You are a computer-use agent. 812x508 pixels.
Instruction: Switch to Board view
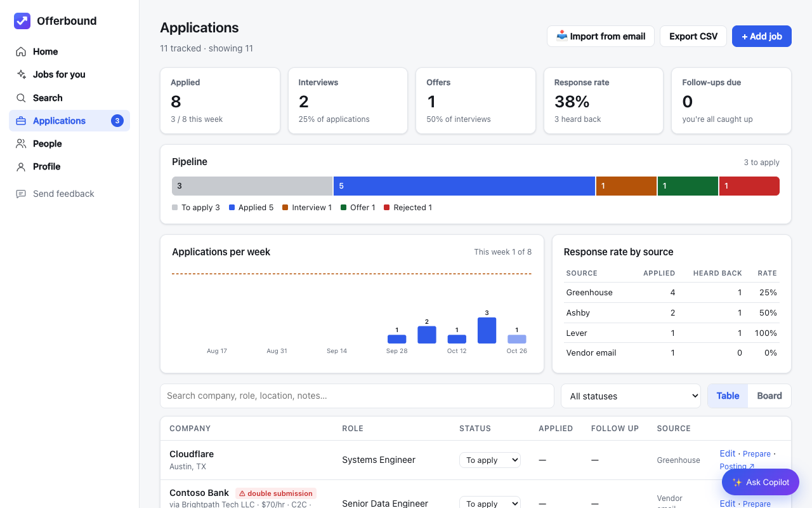769,396
